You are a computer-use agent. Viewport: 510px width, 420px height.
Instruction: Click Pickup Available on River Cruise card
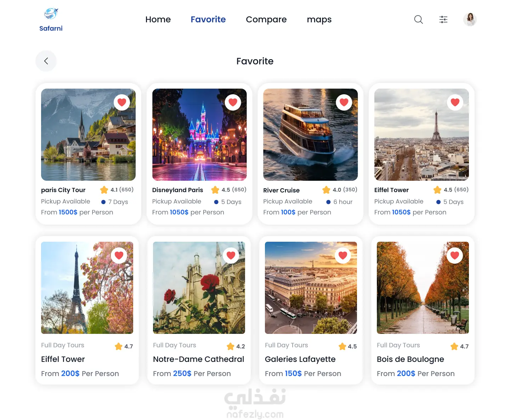click(288, 201)
